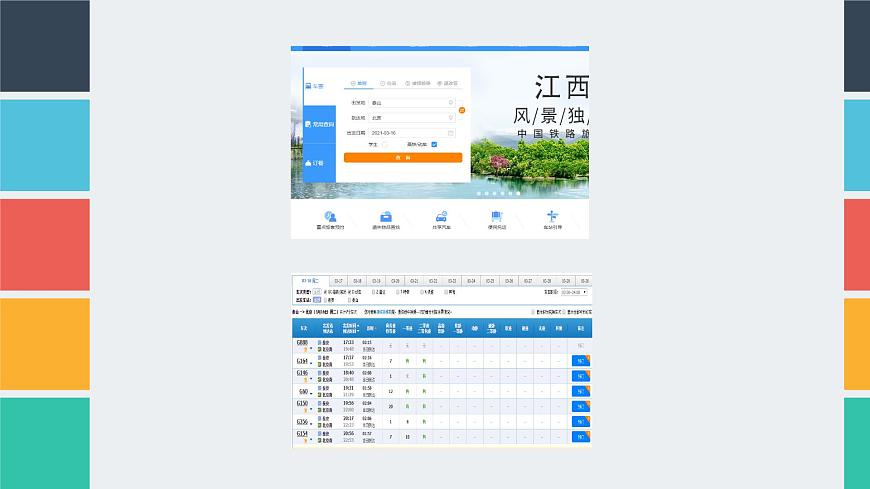Expand stops arrow for train G150

click(x=311, y=410)
